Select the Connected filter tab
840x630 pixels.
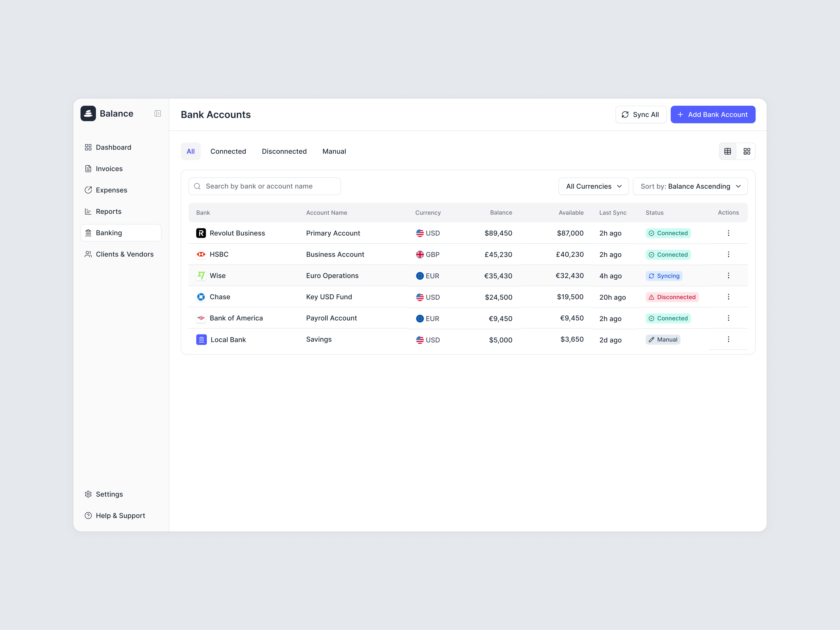pyautogui.click(x=228, y=151)
